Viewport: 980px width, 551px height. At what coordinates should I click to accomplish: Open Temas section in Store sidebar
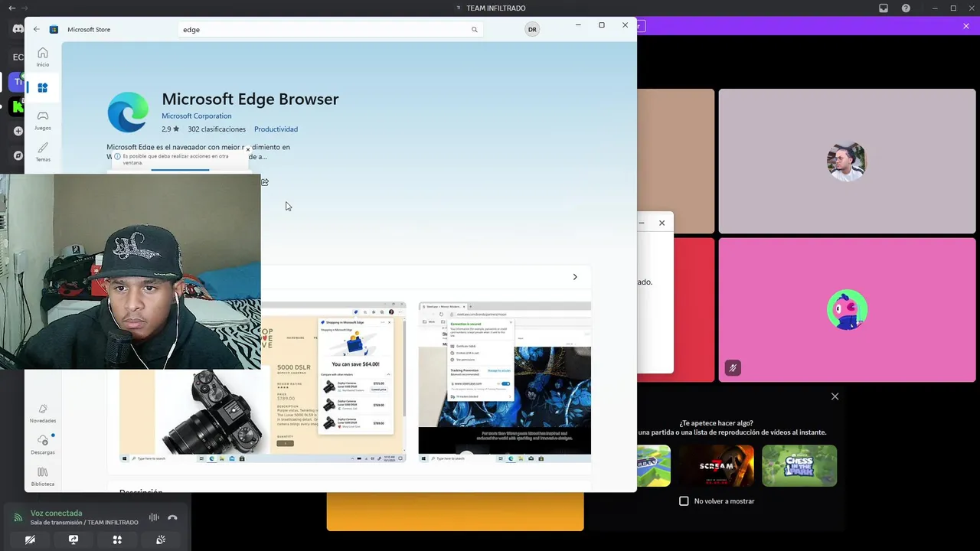(x=43, y=152)
